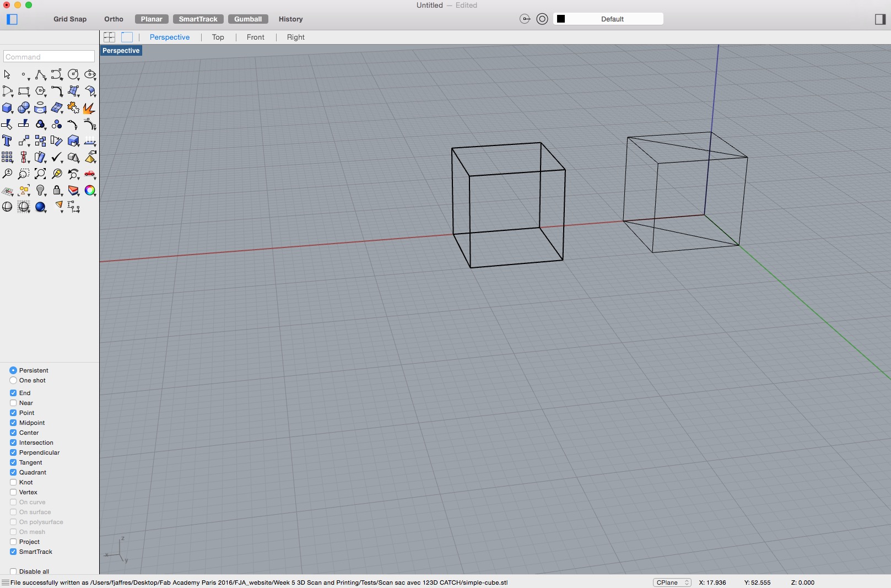Toggle the Planar mode button

coord(152,19)
